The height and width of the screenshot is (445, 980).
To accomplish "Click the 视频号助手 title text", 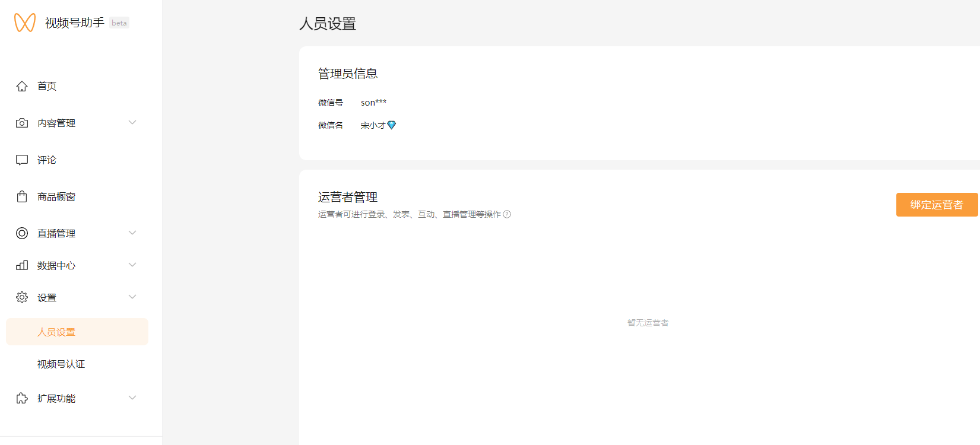I will (x=75, y=23).
